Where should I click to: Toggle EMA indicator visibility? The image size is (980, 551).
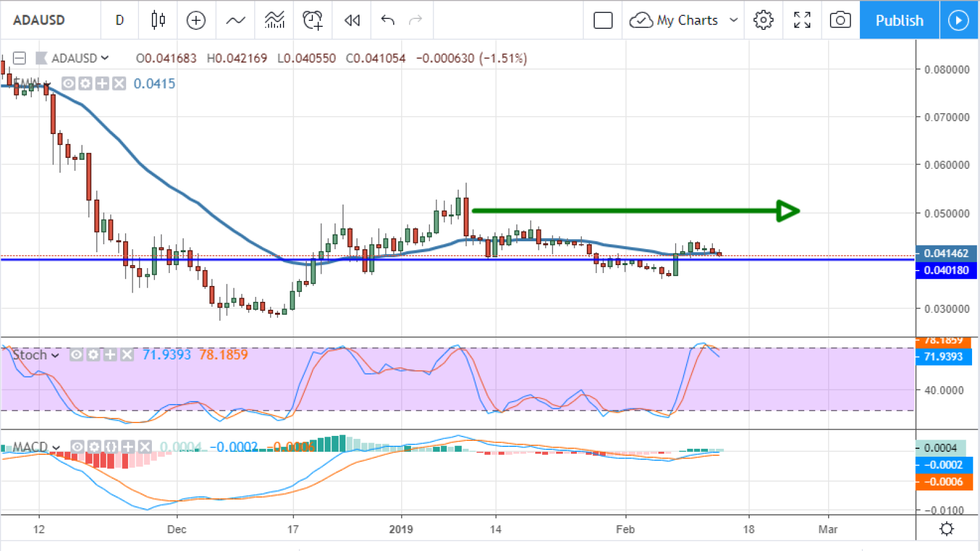pos(68,83)
